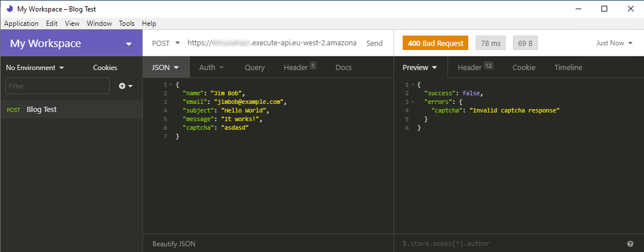
Task: Select the response Cookie tab
Action: click(x=523, y=68)
